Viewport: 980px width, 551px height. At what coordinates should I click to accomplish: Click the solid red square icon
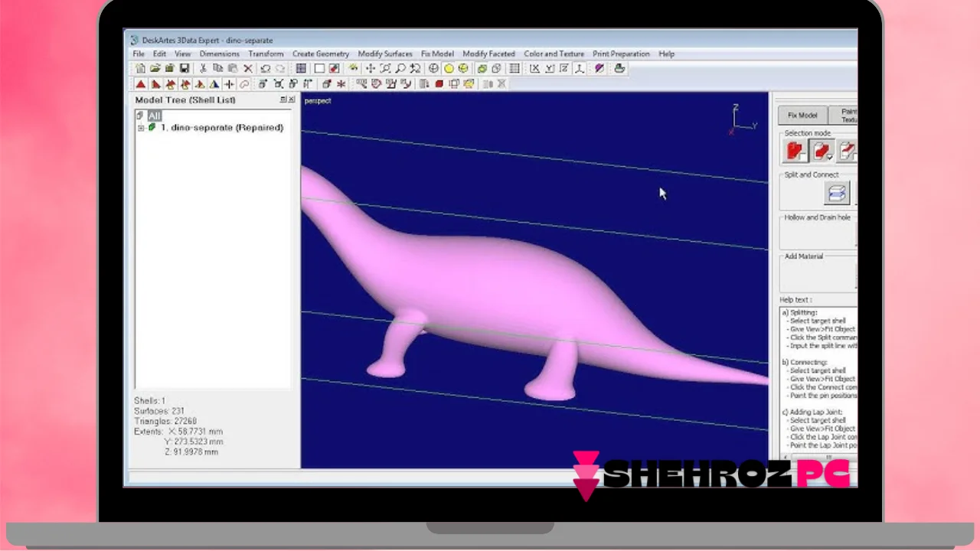[439, 84]
